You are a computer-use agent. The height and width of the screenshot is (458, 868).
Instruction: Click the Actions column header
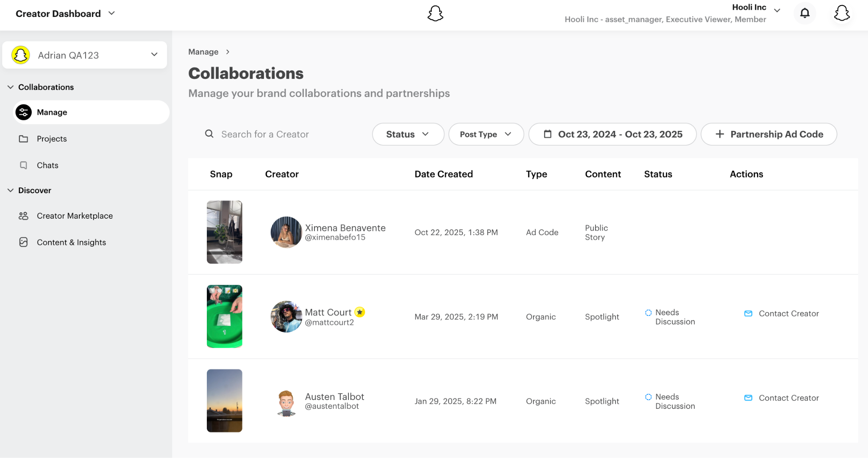[x=746, y=174]
